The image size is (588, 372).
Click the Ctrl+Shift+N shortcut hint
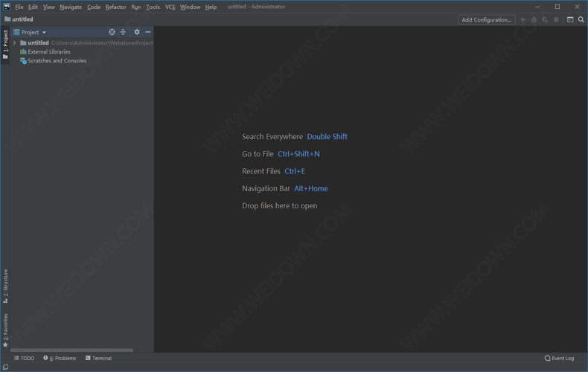click(x=298, y=154)
